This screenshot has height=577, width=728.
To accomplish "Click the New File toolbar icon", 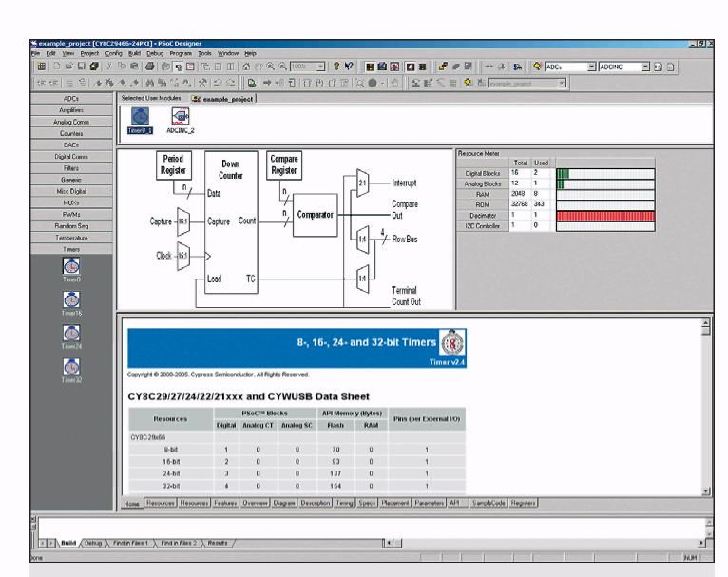I will (57, 67).
